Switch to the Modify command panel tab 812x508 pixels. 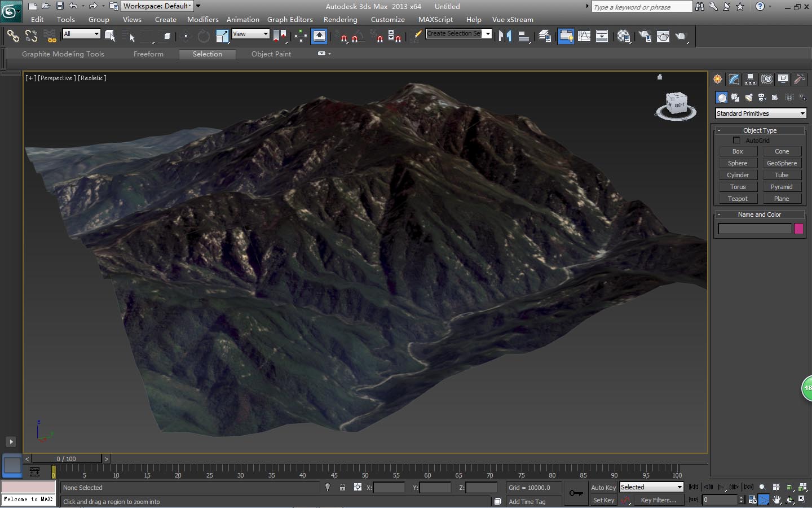(734, 79)
